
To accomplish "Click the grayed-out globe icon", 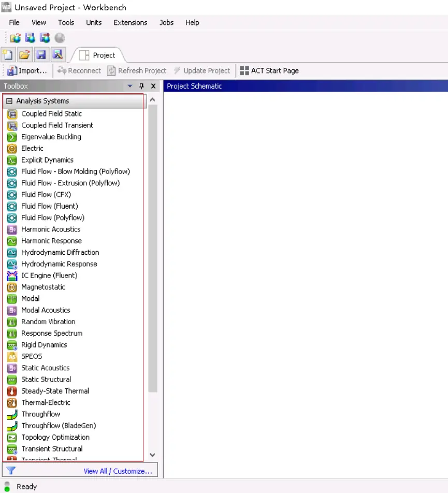I will tap(60, 38).
